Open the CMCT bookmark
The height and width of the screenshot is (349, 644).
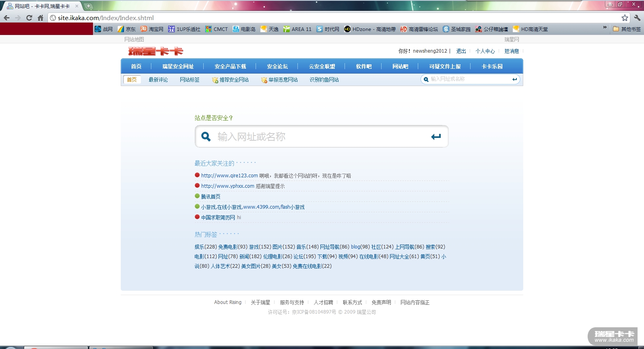(217, 29)
